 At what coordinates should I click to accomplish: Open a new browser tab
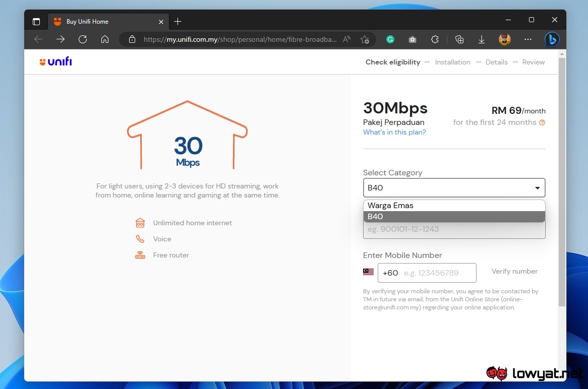[x=178, y=22]
